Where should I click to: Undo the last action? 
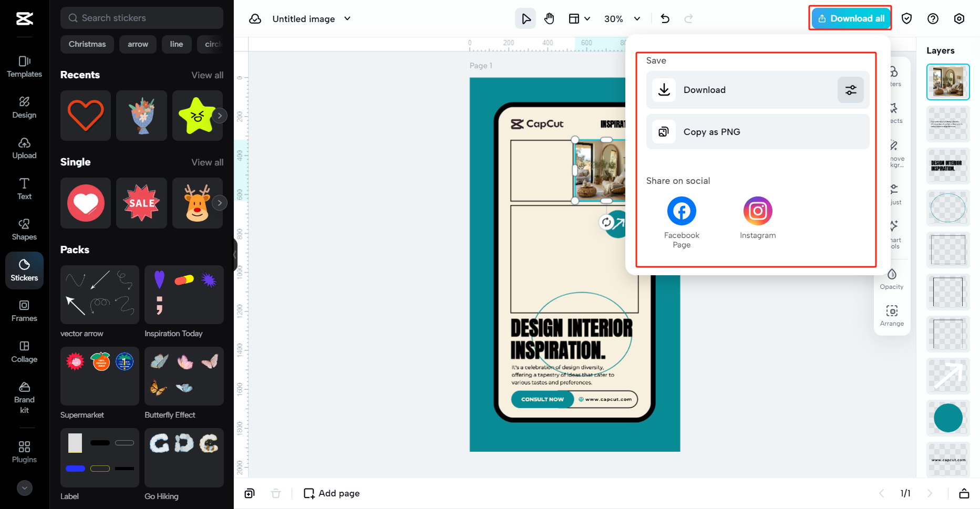pyautogui.click(x=665, y=18)
